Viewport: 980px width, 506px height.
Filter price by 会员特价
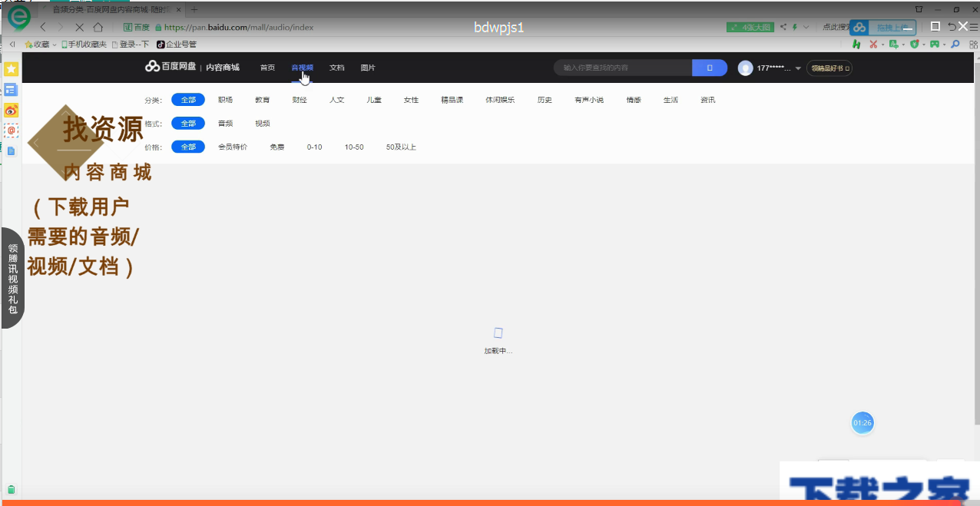coord(233,147)
